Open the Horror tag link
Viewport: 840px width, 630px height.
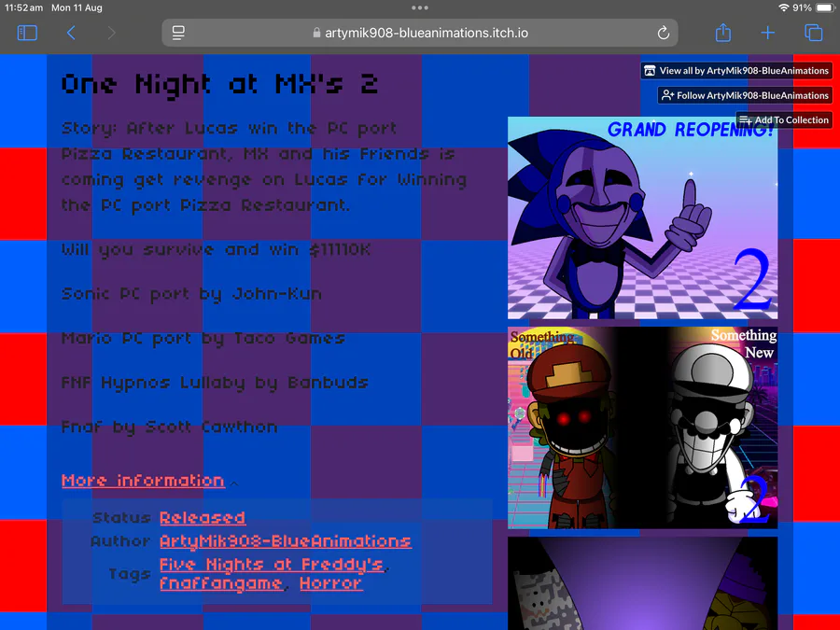pos(331,583)
